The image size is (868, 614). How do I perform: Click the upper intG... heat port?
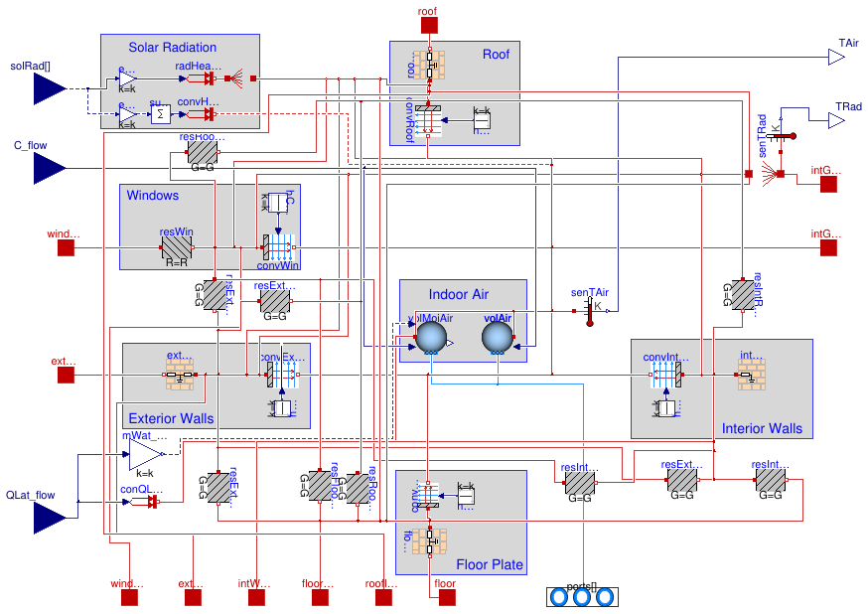828,184
